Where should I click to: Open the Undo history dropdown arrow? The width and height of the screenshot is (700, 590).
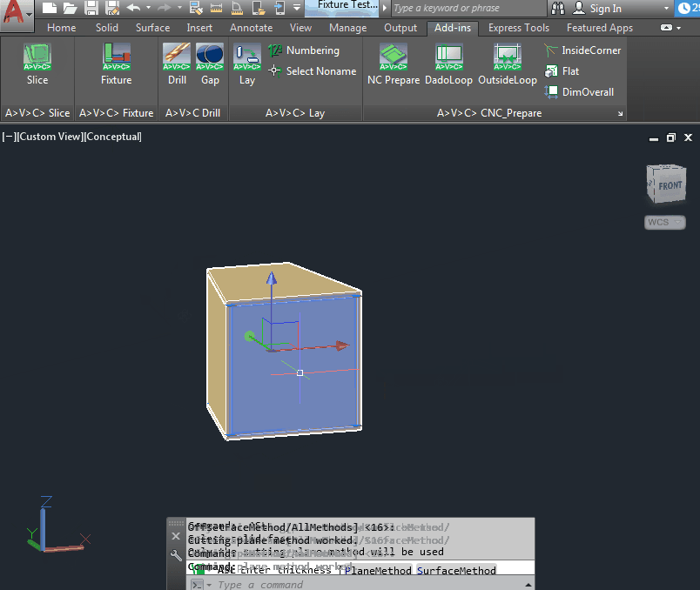[x=148, y=8]
